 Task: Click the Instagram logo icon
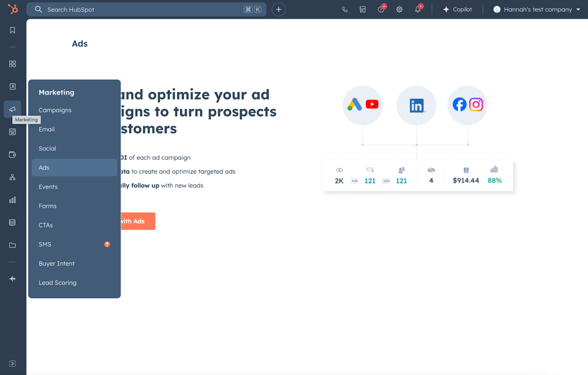(476, 104)
